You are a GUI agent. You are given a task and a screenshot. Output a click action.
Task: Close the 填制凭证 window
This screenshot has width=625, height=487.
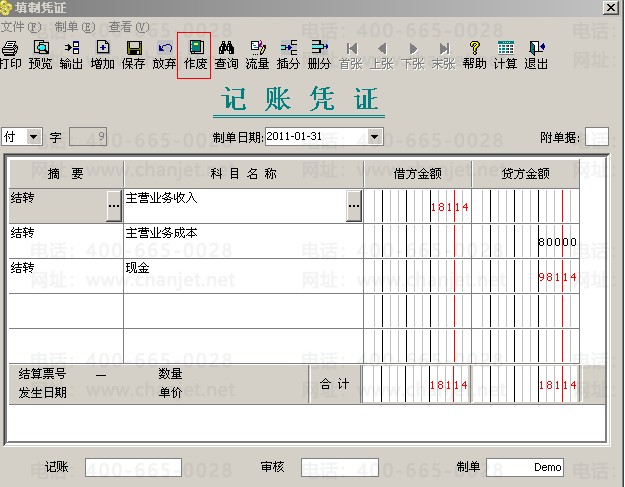[x=611, y=7]
